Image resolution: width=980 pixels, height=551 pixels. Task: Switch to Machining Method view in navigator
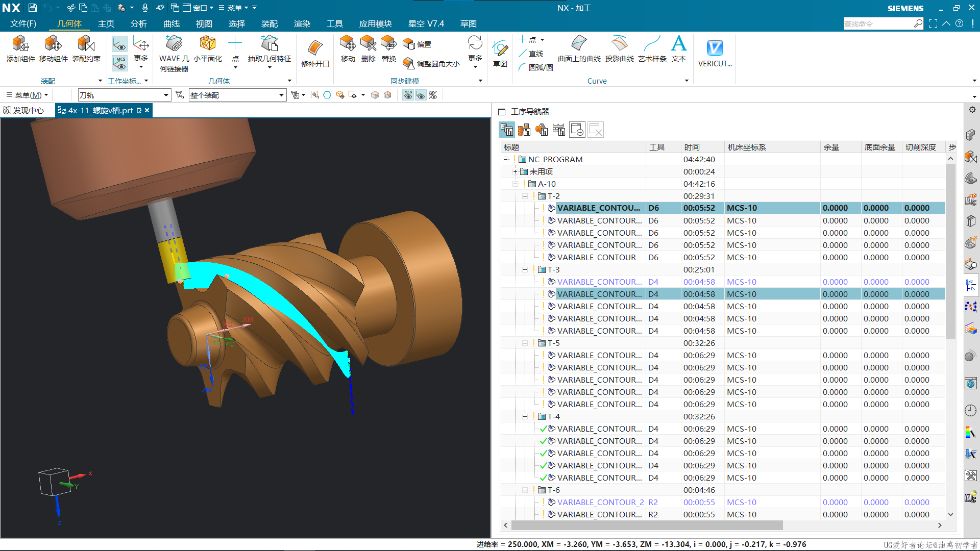tap(559, 130)
